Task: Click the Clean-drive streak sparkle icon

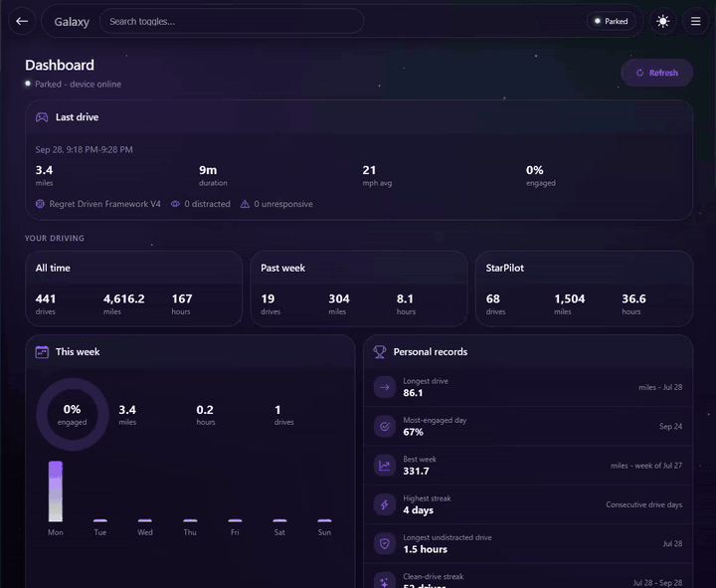Action: (x=385, y=582)
